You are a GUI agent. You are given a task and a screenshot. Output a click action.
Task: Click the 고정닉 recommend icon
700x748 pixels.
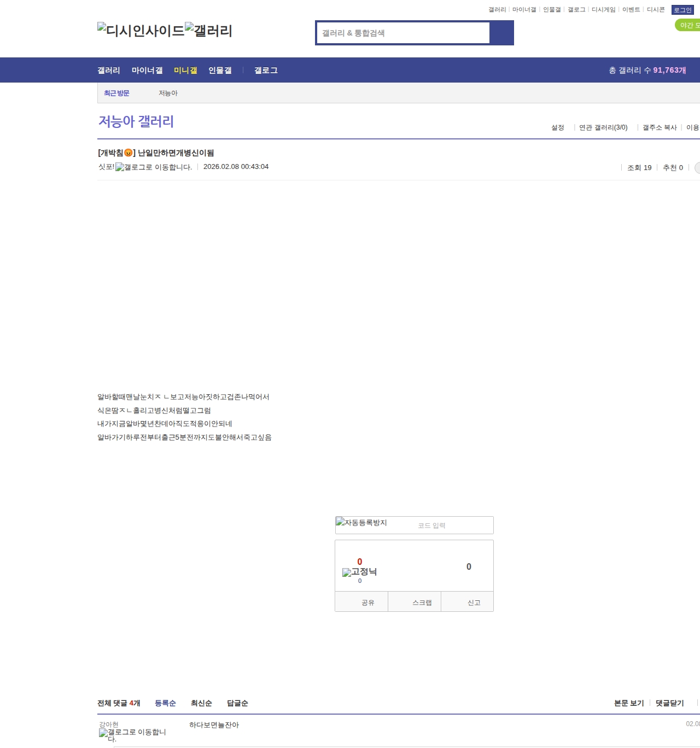359,572
